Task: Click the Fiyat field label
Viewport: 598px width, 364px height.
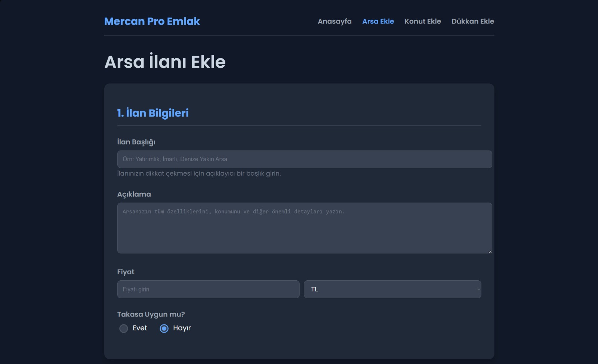Action: coord(126,272)
